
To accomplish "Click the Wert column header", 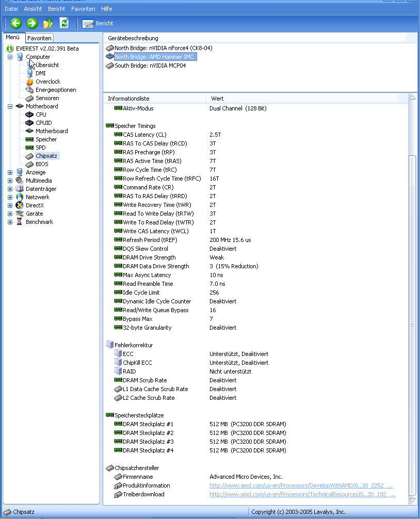I will pos(302,99).
